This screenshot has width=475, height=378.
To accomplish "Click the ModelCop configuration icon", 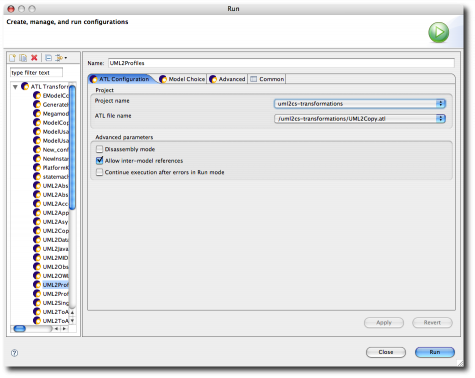I will point(37,123).
